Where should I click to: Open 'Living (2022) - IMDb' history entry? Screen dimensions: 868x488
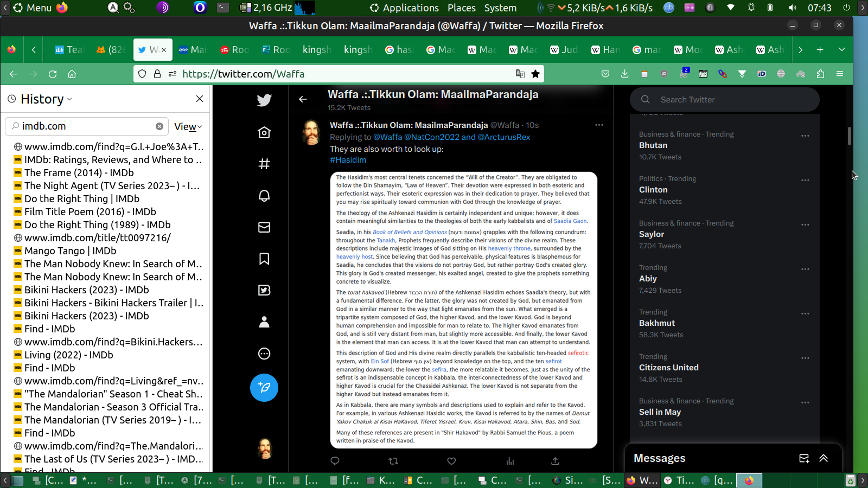pos(69,355)
